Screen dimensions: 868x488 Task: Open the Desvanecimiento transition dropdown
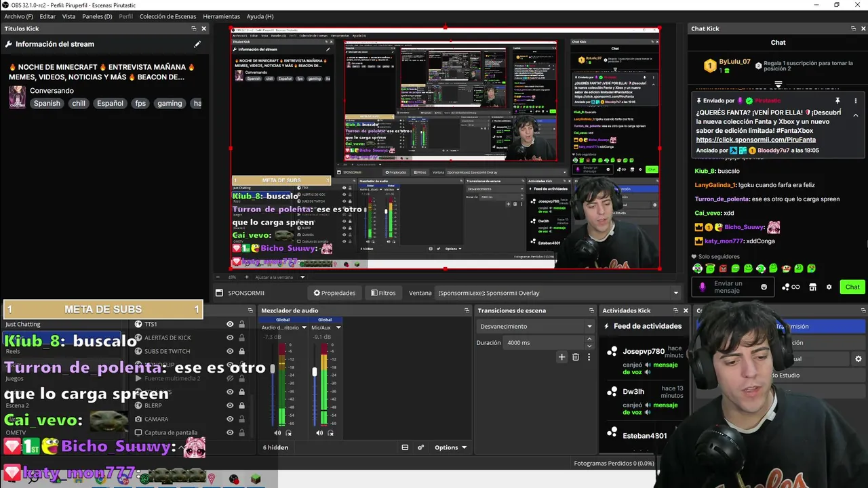[x=535, y=326]
